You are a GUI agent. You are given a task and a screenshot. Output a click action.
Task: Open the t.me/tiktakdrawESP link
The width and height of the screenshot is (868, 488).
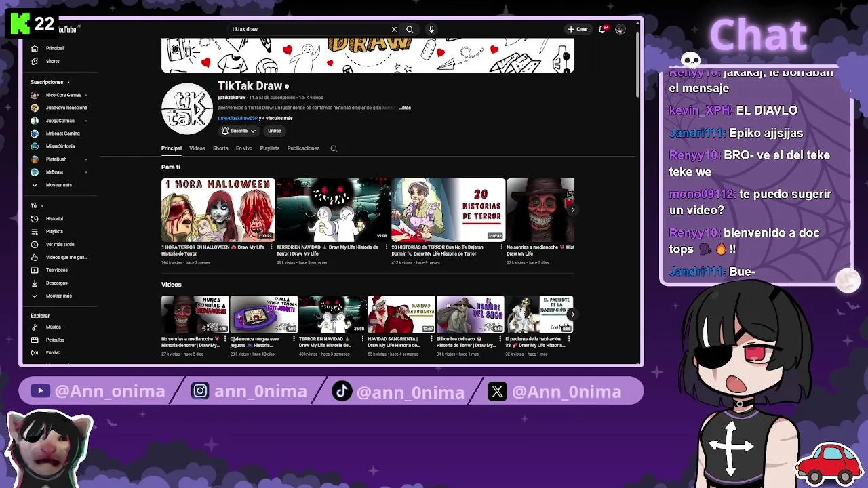237,118
